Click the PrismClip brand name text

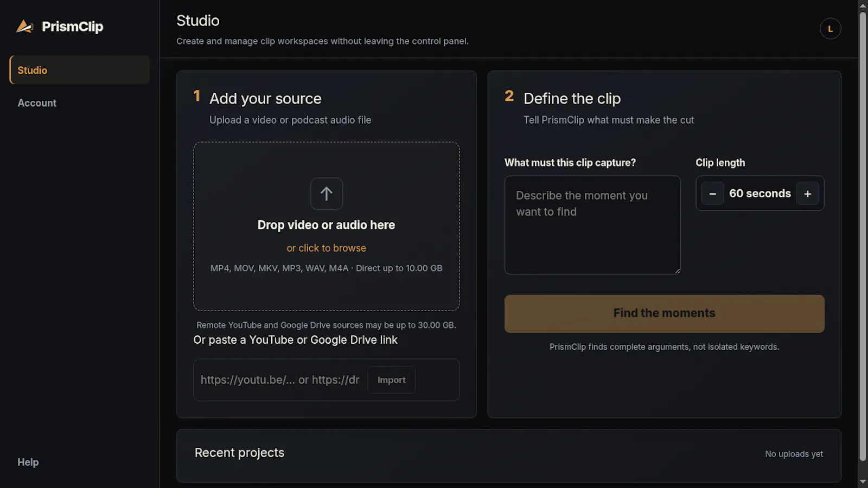click(72, 27)
